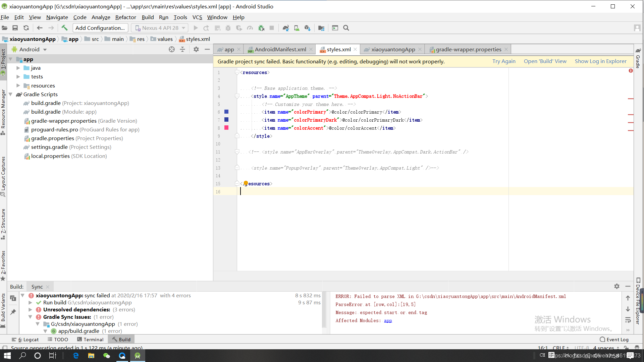Click the Try Again link
This screenshot has height=362, width=644.
click(x=503, y=61)
